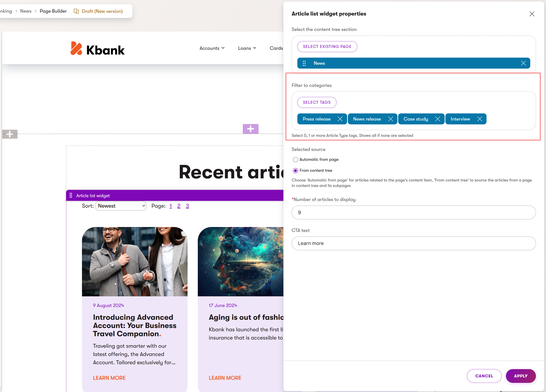
Task: Click Learn More on the Aging article
Action: [x=225, y=378]
